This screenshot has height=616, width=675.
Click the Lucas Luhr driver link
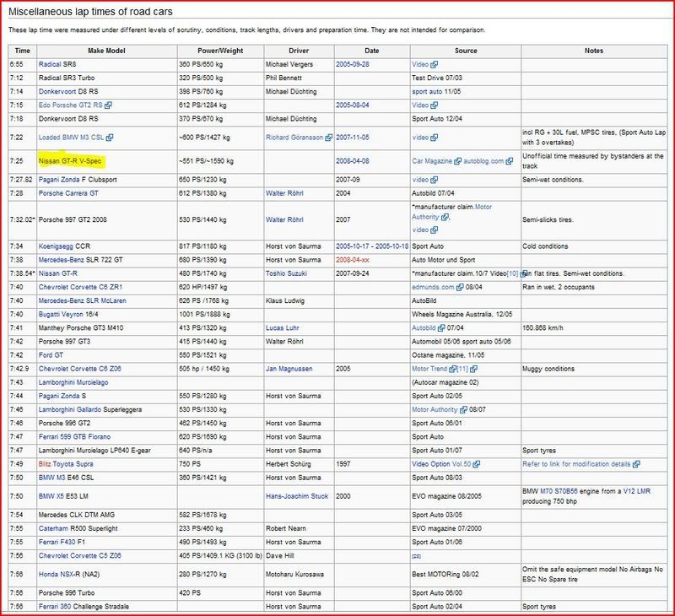point(282,328)
